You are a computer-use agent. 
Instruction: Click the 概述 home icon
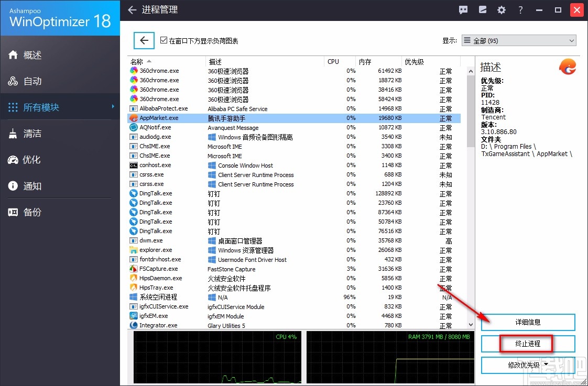point(13,54)
